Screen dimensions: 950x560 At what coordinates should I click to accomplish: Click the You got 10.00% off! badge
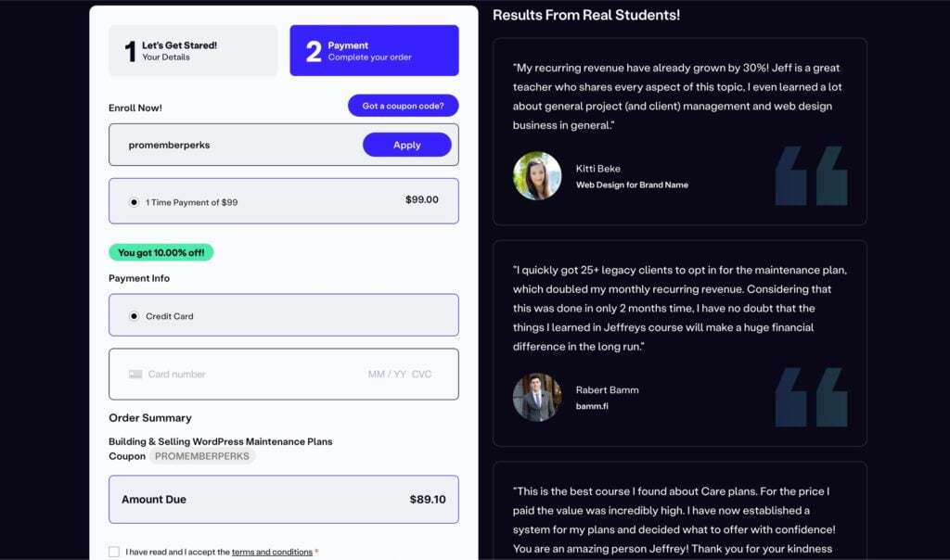161,252
